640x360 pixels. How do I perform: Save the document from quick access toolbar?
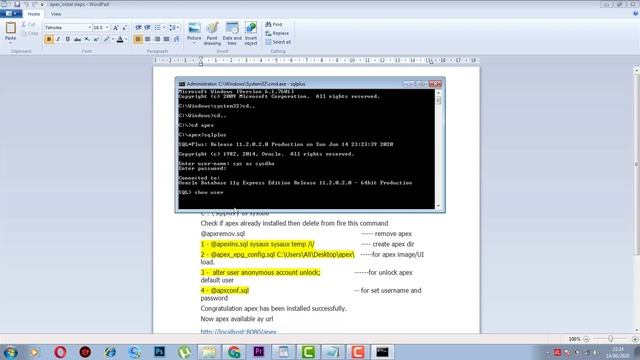coord(17,4)
